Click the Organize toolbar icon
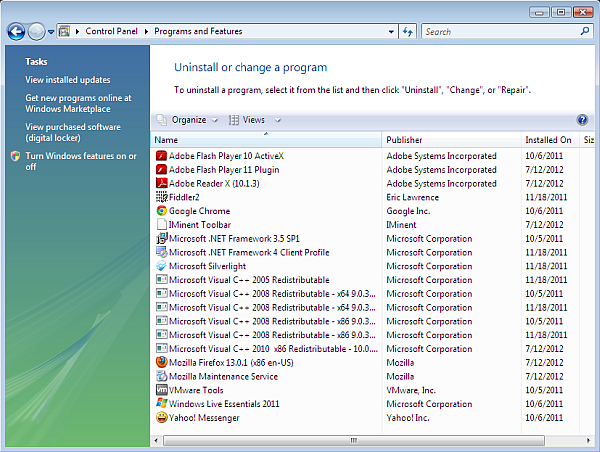The height and width of the screenshot is (452, 600). click(161, 120)
